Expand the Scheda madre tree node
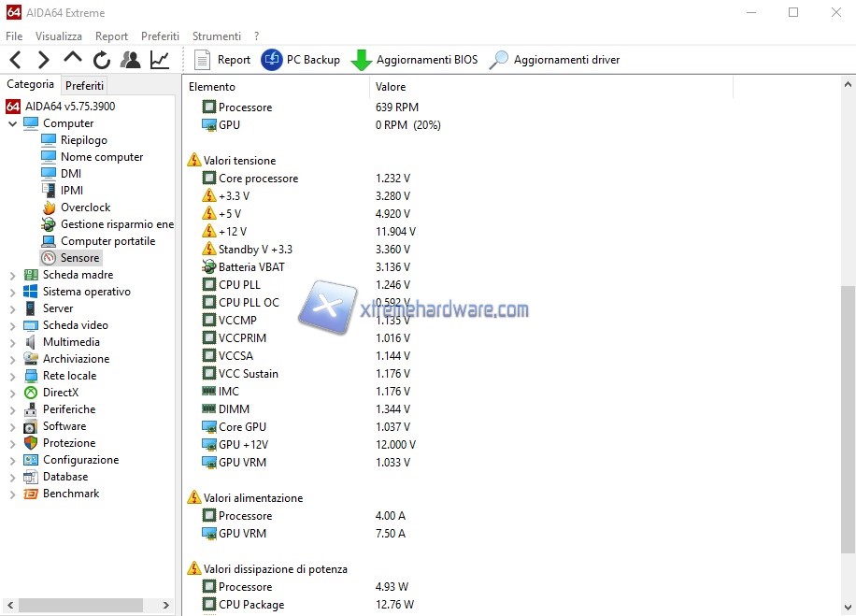The height and width of the screenshot is (616, 856). pyautogui.click(x=12, y=275)
